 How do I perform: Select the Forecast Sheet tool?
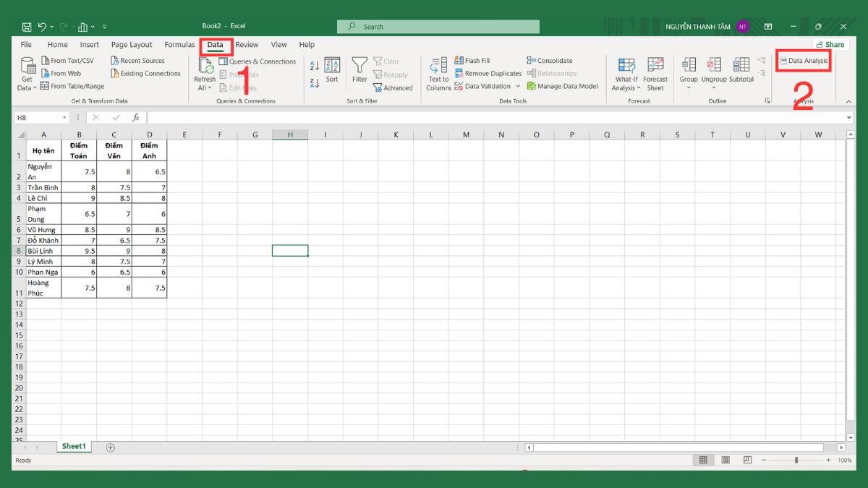(655, 72)
